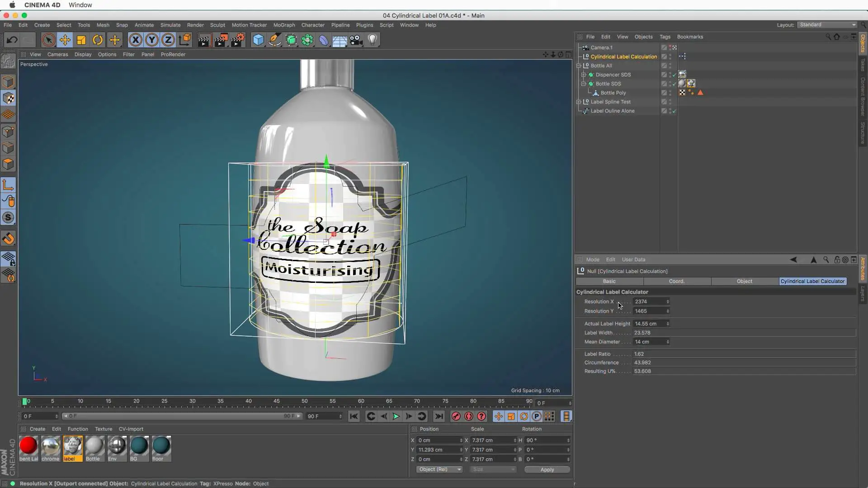Open the spline Pen tool

[x=275, y=40]
